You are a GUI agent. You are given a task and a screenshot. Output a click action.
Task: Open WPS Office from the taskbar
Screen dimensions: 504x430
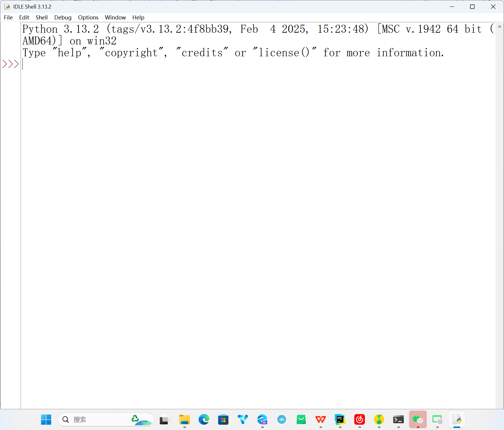coord(320,419)
